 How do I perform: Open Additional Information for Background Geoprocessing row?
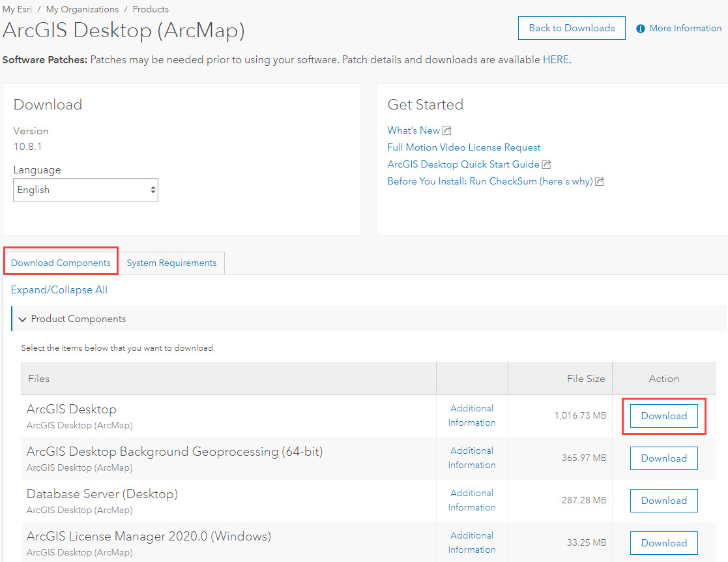point(472,458)
